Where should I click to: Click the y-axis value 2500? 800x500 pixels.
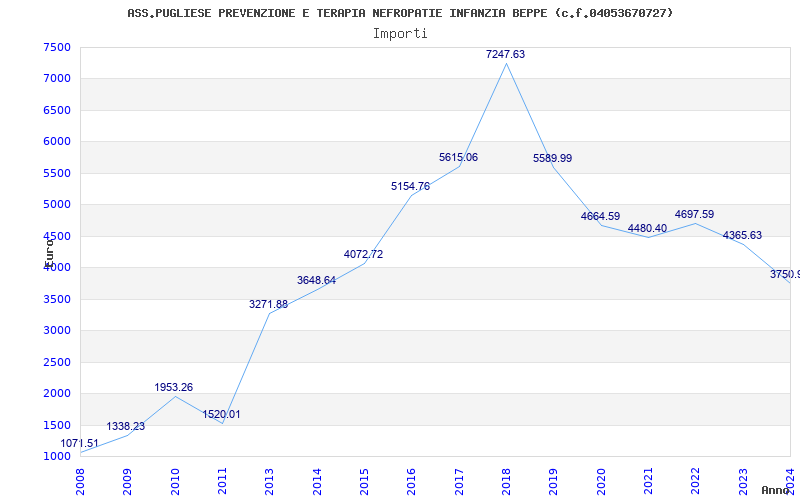pyautogui.click(x=57, y=362)
